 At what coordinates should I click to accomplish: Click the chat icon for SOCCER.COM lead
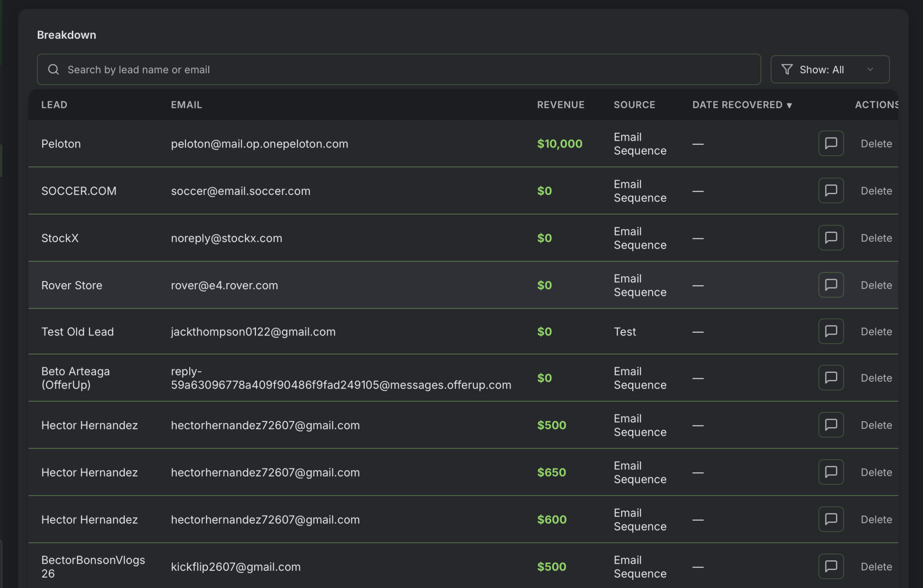(831, 191)
